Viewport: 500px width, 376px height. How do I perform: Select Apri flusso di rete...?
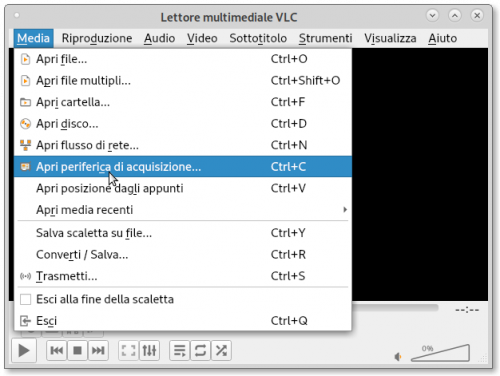pos(183,145)
